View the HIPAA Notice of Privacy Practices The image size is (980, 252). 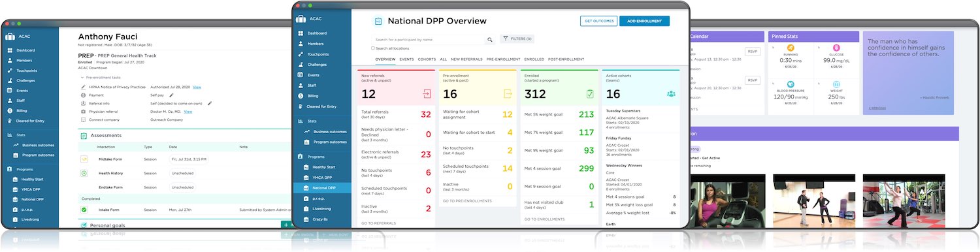[x=197, y=87]
